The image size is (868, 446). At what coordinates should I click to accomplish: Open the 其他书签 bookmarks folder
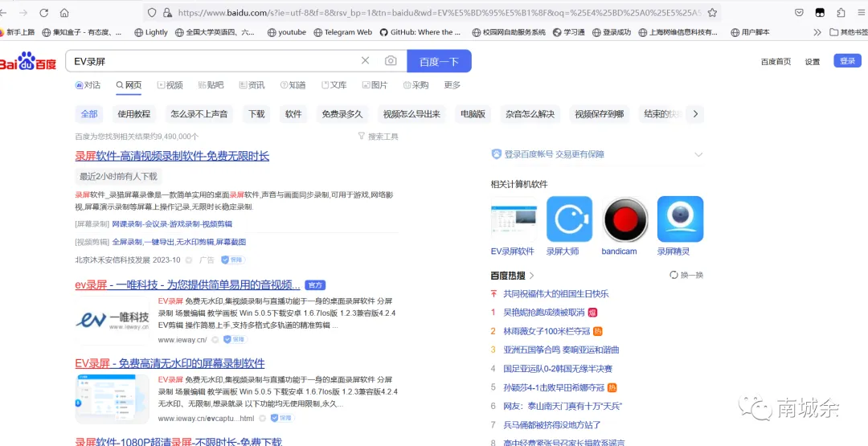tap(850, 32)
